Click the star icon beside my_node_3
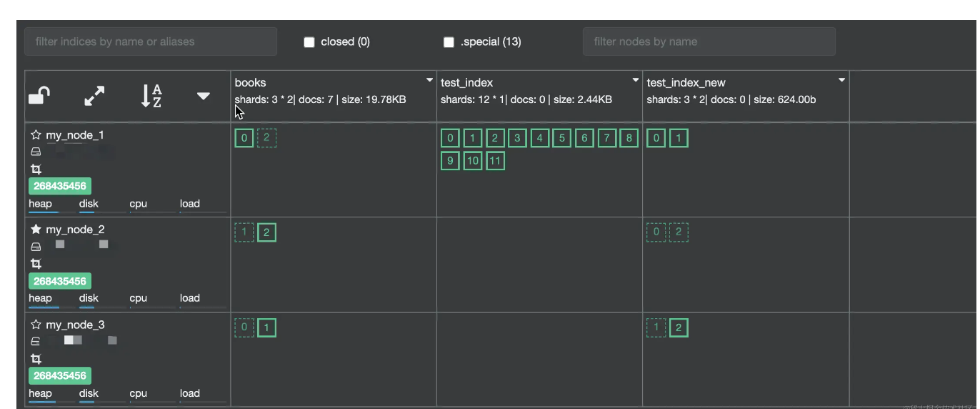 coord(36,325)
